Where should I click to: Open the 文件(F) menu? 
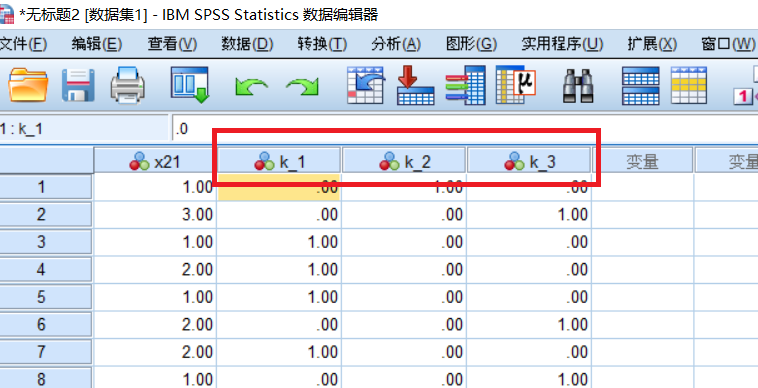[23, 44]
